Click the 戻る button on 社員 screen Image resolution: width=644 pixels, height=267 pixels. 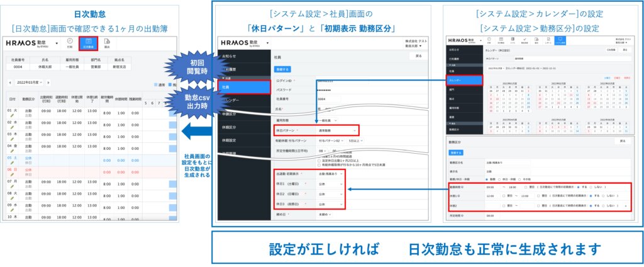pos(419,55)
